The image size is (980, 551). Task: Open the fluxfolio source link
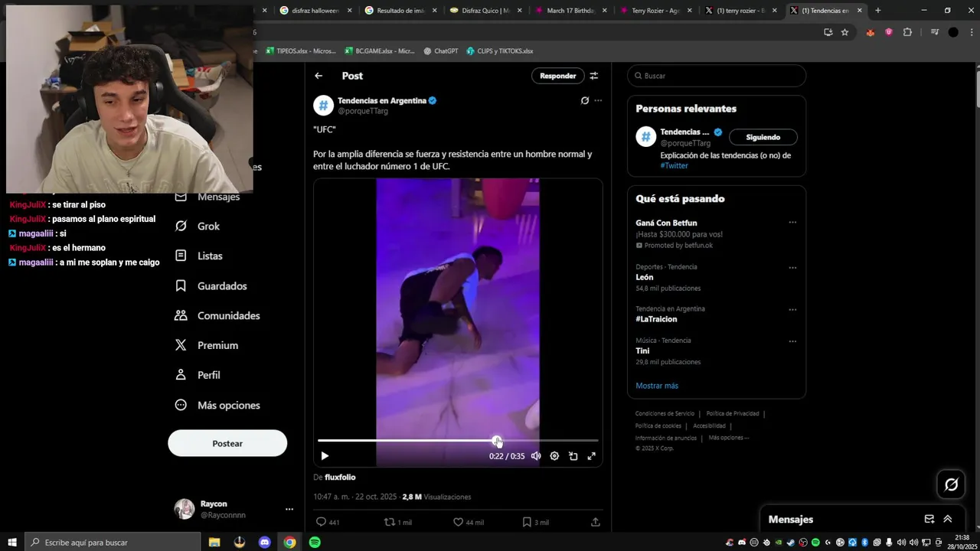(340, 477)
